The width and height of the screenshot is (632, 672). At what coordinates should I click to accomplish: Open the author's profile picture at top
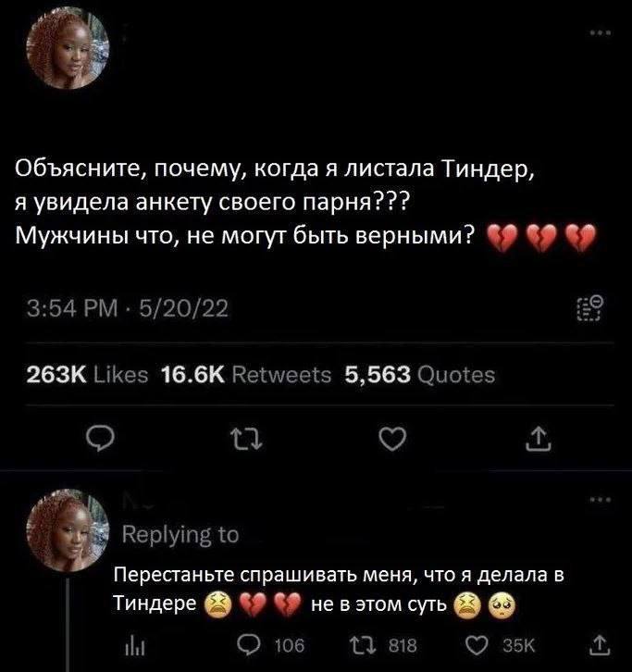tap(68, 48)
